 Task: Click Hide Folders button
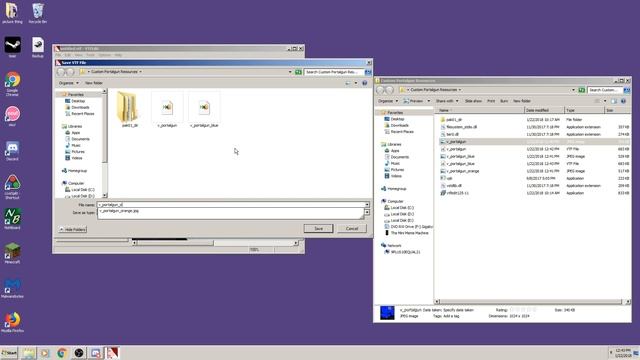pos(73,229)
